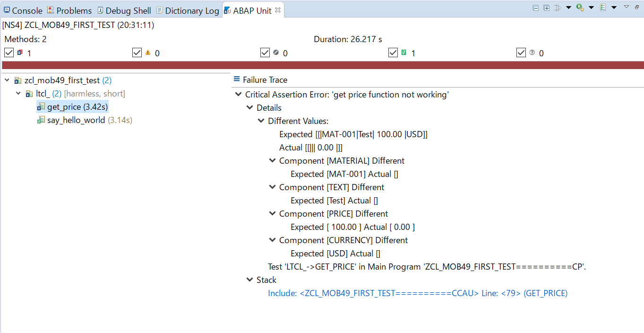Collapse the zcl_mob49_first_test tree node
Screen dimensions: 644x333
[7, 80]
